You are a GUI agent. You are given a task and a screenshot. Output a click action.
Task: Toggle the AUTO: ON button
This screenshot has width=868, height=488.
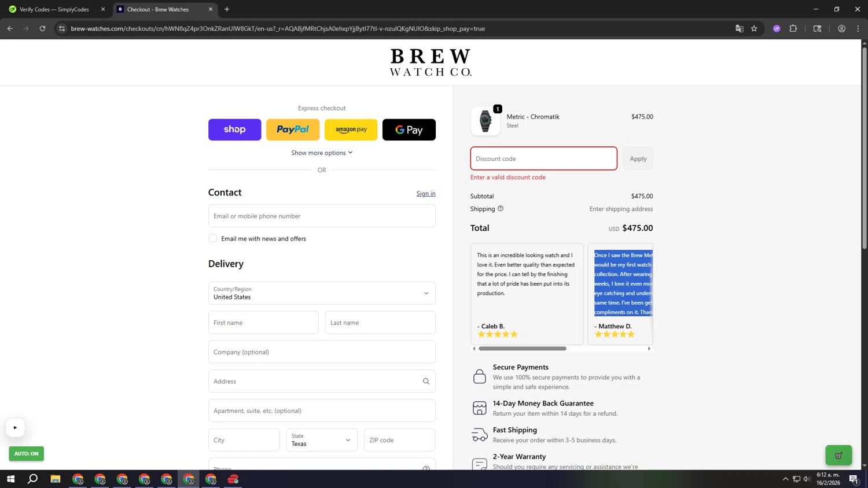point(26,454)
